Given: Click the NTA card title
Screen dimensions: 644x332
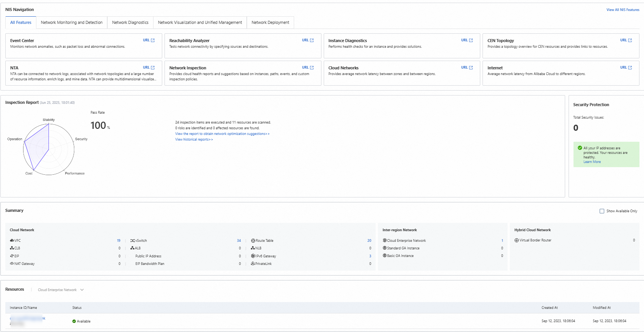Looking at the screenshot, I should click(14, 68).
